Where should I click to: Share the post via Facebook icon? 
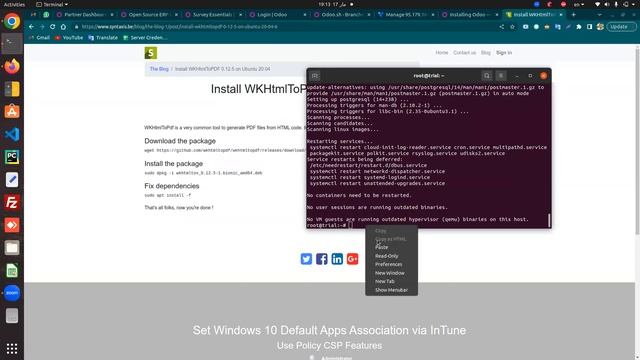(322, 259)
